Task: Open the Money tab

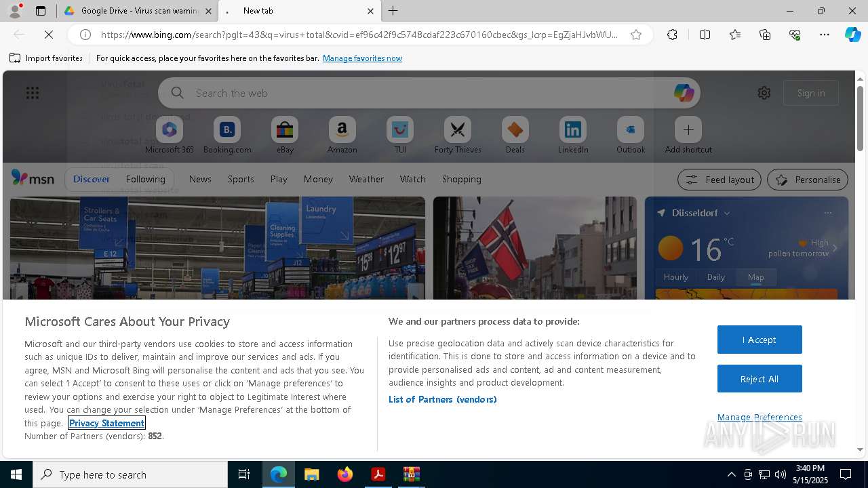Action: click(x=318, y=179)
